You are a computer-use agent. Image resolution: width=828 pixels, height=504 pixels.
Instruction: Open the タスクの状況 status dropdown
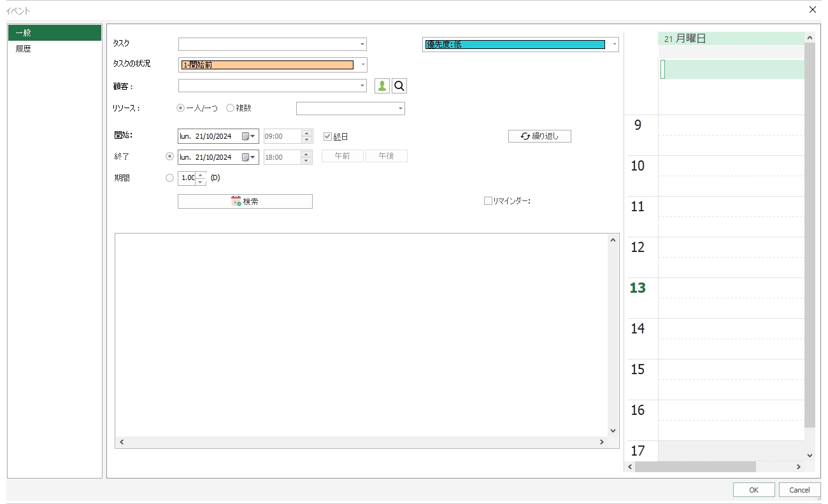(363, 64)
